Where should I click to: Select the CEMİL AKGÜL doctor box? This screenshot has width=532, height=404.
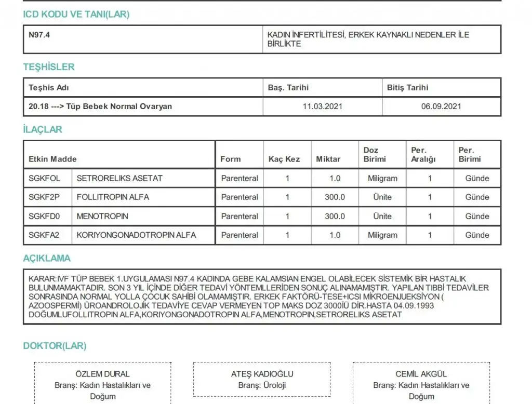click(x=421, y=384)
